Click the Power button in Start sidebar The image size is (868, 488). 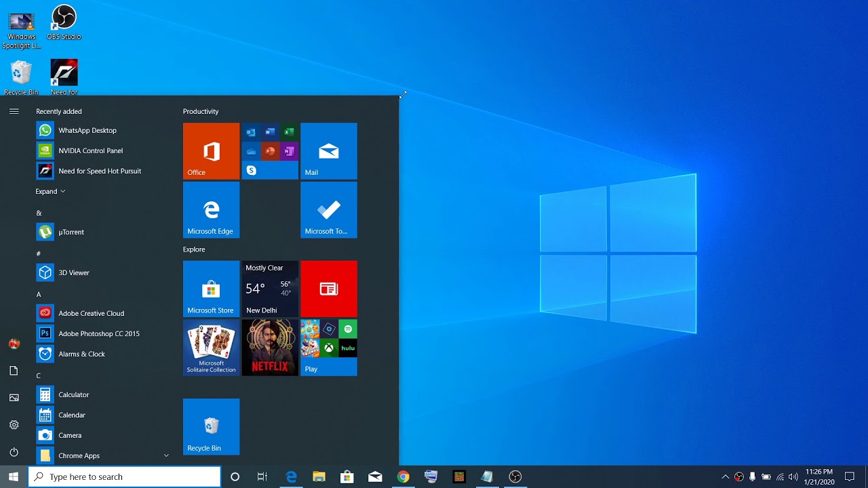14,452
